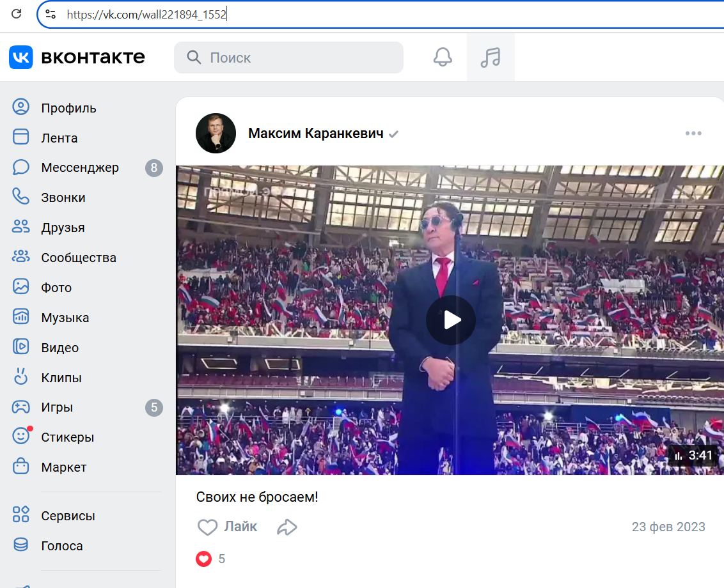Image resolution: width=724 pixels, height=588 pixels.
Task: Click author name Максим Каранкевич
Action: coord(315,134)
